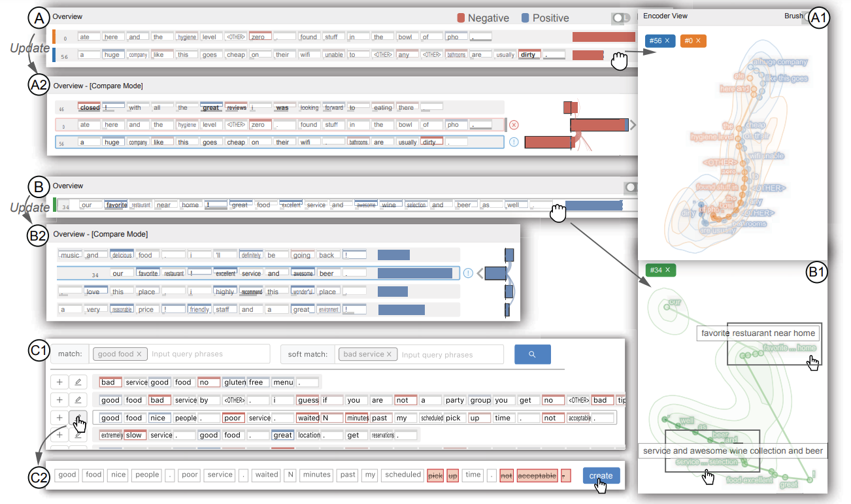Screen dimensions: 851x504
Task: Click the bar beside 'a very reasonable price' row
Action: tap(401, 309)
